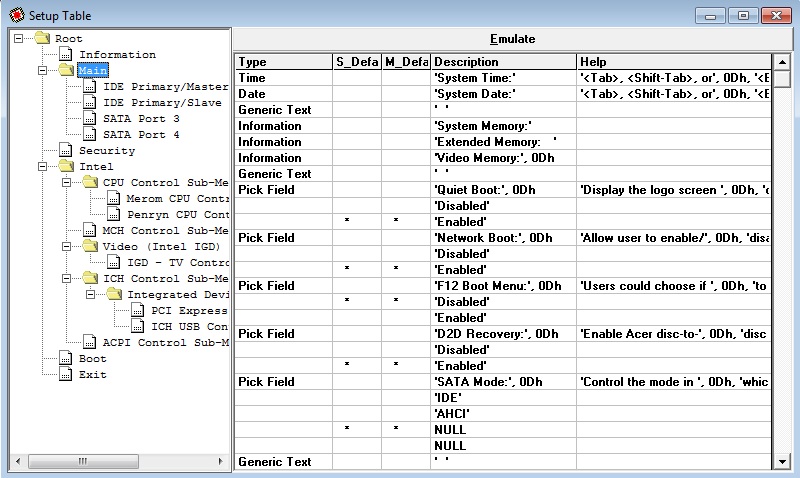Click the Root folder icon
This screenshot has height=478, width=800.
click(42, 38)
